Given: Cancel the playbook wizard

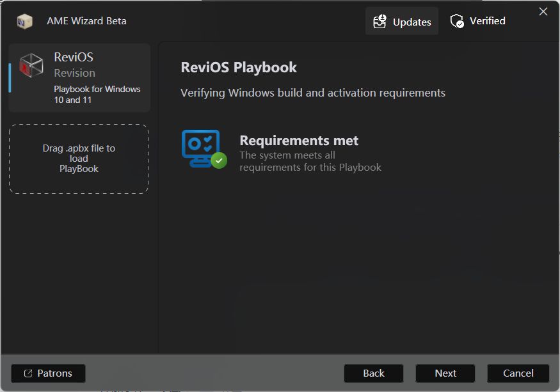Looking at the screenshot, I should tap(518, 373).
